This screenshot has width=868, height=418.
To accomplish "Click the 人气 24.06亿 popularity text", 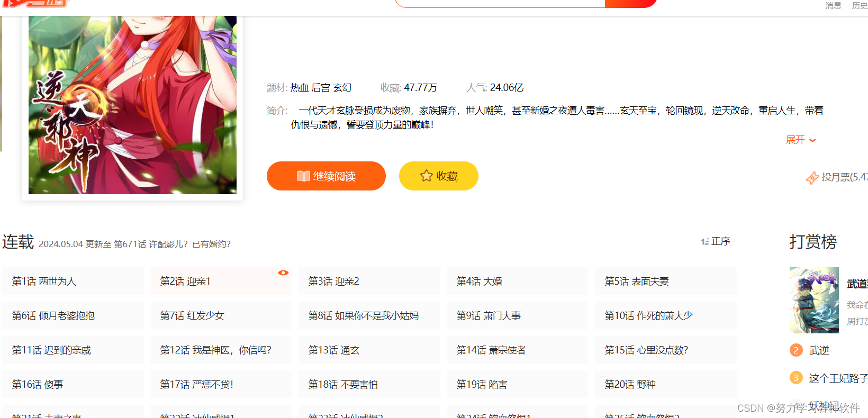I will 495,88.
